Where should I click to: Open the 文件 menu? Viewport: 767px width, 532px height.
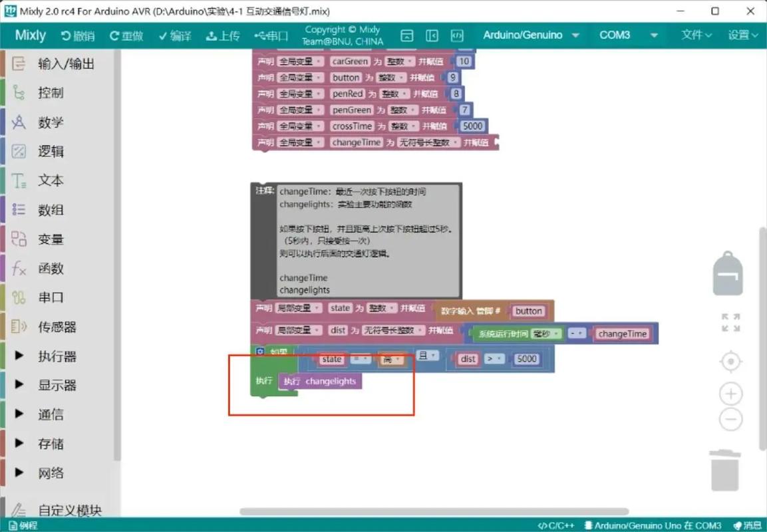click(694, 35)
